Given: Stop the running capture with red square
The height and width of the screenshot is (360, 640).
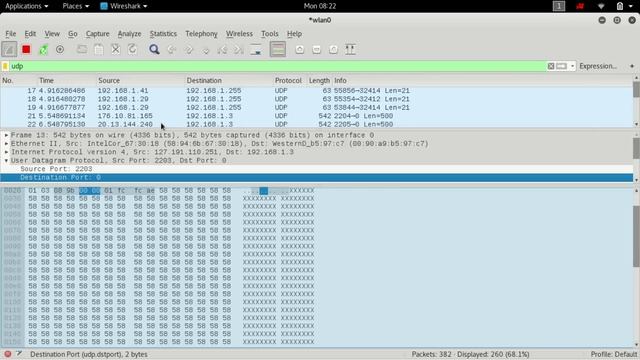Looking at the screenshot, I should click(x=26, y=49).
